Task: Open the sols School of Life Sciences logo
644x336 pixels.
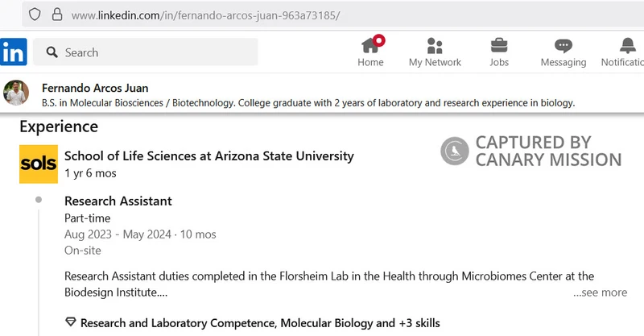Action: (39, 164)
